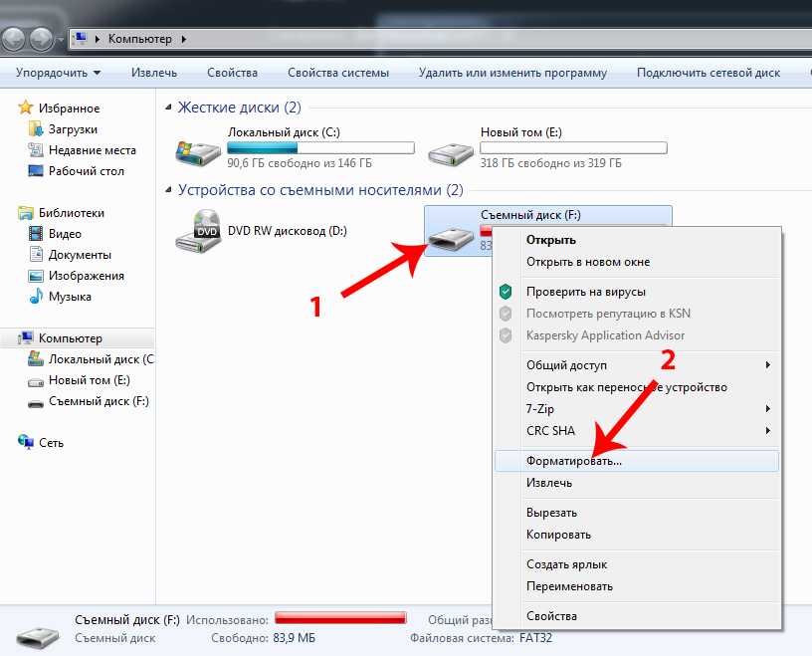
Task: Choose Создать ярлык in context menu
Action: (x=637, y=564)
